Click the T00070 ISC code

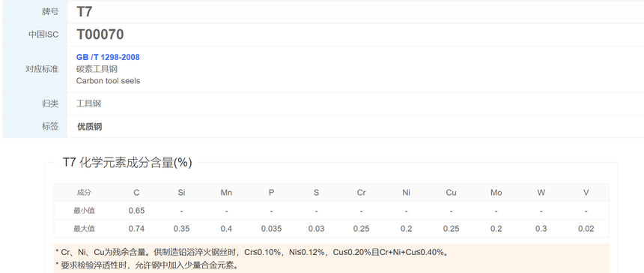point(100,34)
